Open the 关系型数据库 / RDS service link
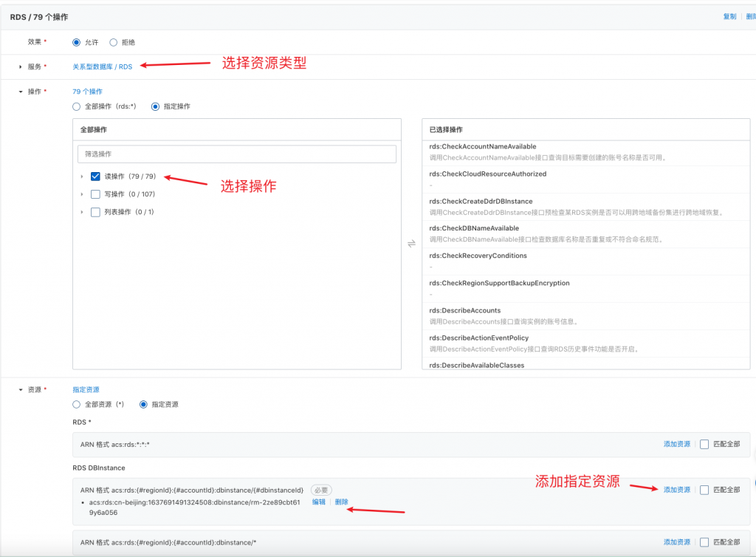The image size is (756, 557). pos(102,67)
